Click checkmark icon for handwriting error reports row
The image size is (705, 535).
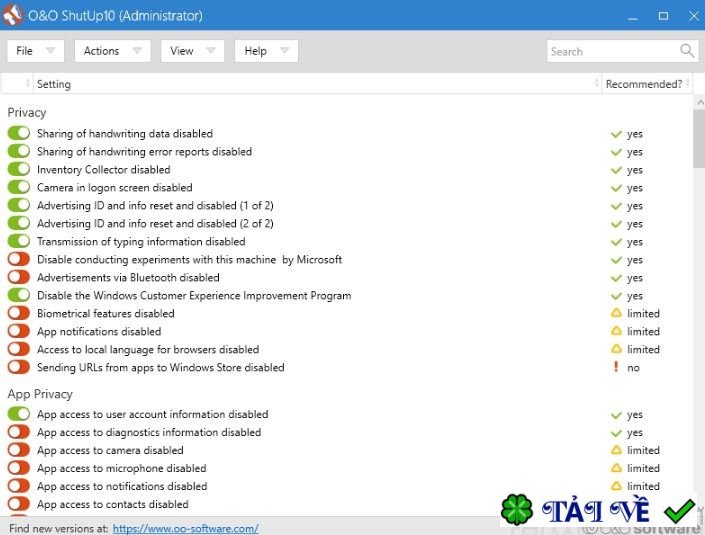point(616,152)
